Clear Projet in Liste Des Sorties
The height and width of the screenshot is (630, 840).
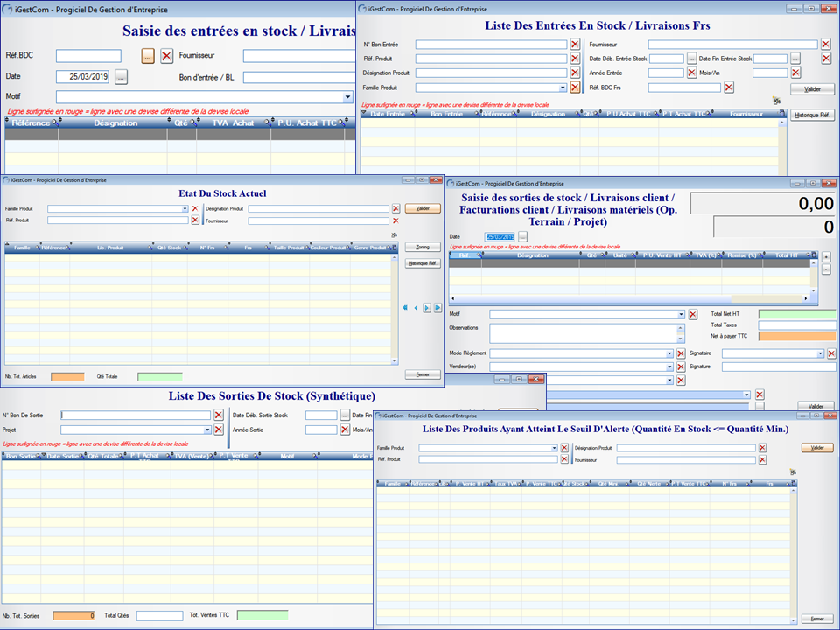coord(219,430)
